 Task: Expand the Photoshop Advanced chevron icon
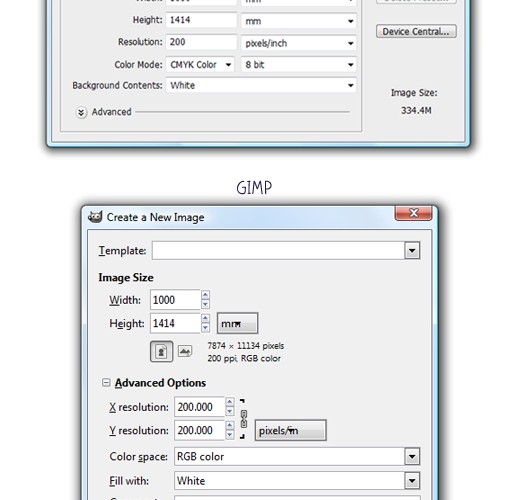[x=81, y=112]
